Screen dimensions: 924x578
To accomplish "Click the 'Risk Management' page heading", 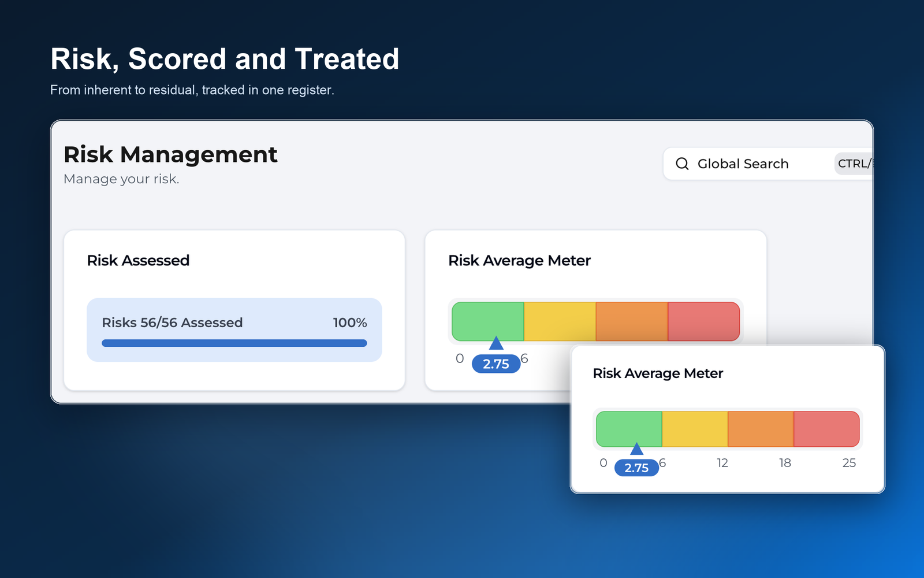I will click(170, 154).
